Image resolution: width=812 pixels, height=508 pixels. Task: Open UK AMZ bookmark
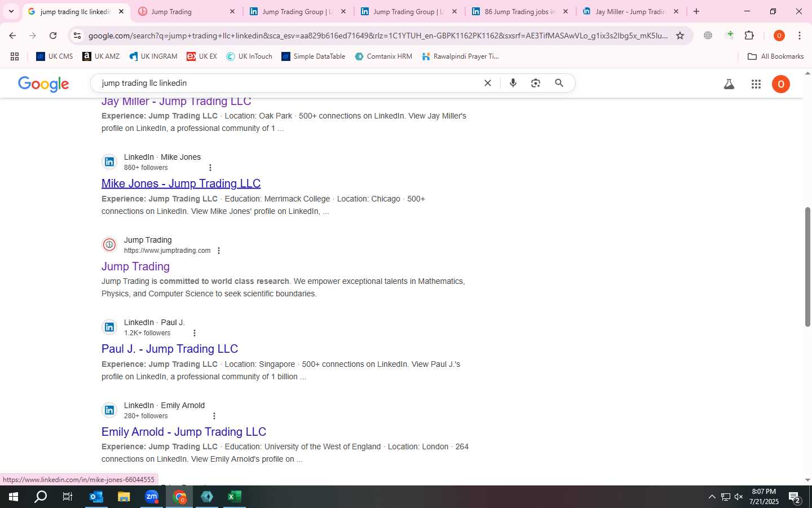point(101,56)
